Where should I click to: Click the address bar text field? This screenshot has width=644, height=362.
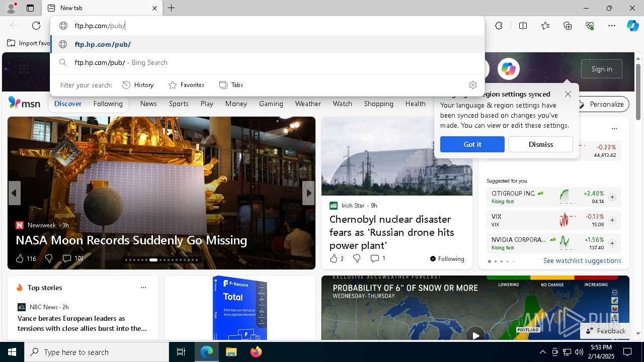click(267, 26)
